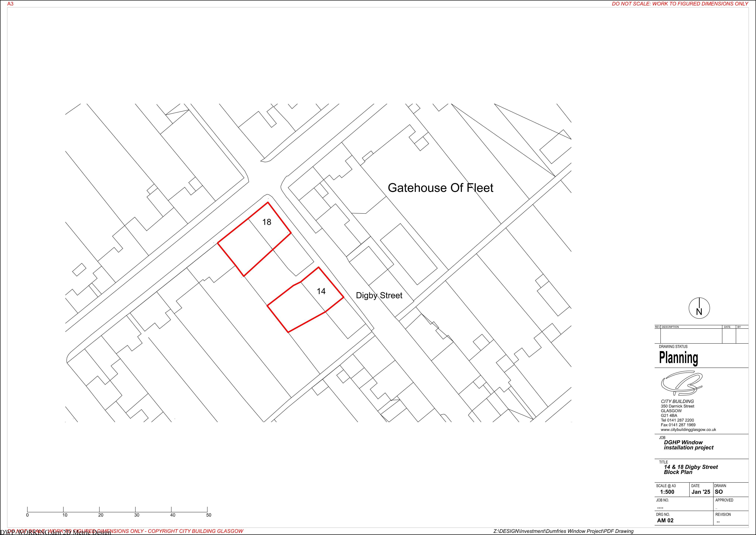Click the scale value '1:500'
The image size is (756, 535).
(x=667, y=492)
